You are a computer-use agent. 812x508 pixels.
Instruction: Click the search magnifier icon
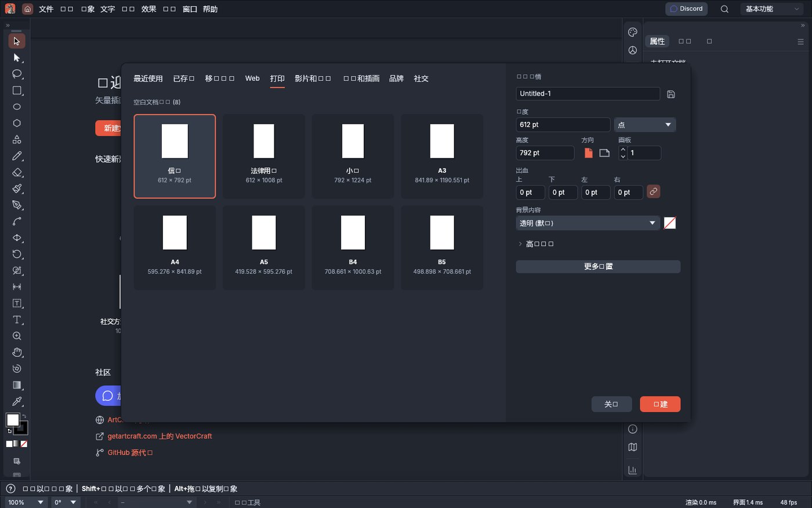tap(724, 9)
